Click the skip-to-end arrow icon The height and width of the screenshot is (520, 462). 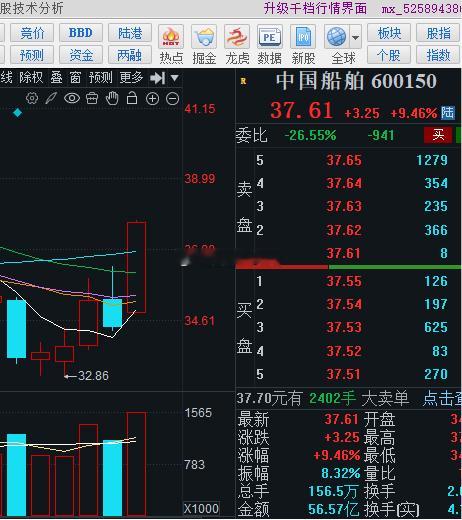pyautogui.click(x=157, y=78)
